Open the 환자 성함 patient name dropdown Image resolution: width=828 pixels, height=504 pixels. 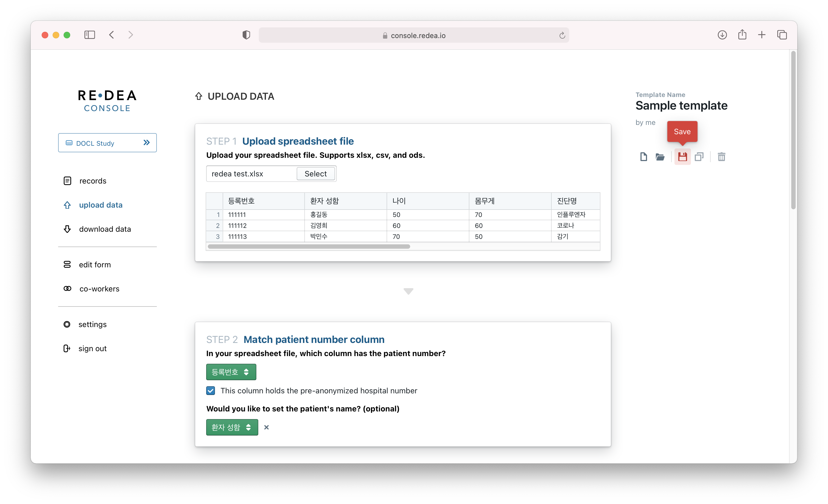pos(232,427)
